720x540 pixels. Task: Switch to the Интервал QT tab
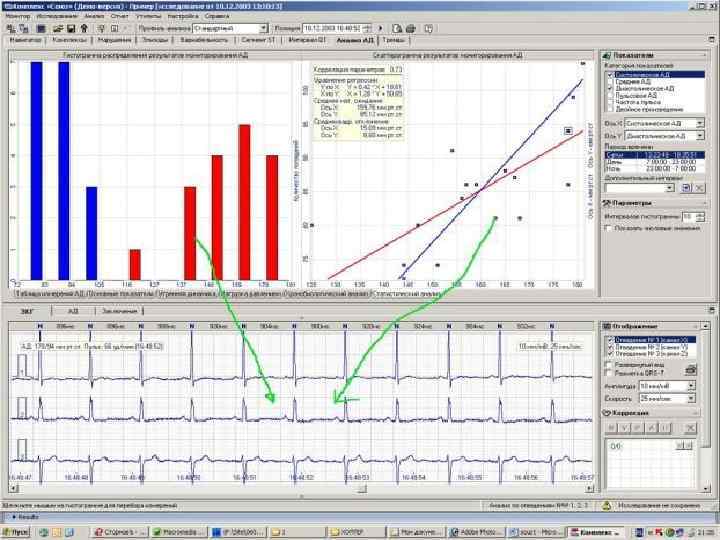(x=307, y=40)
